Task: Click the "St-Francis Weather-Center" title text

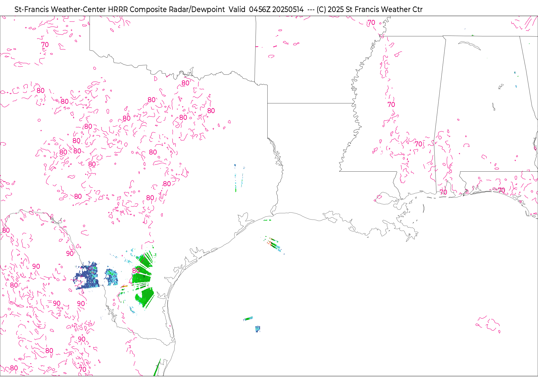Action: 60,10
